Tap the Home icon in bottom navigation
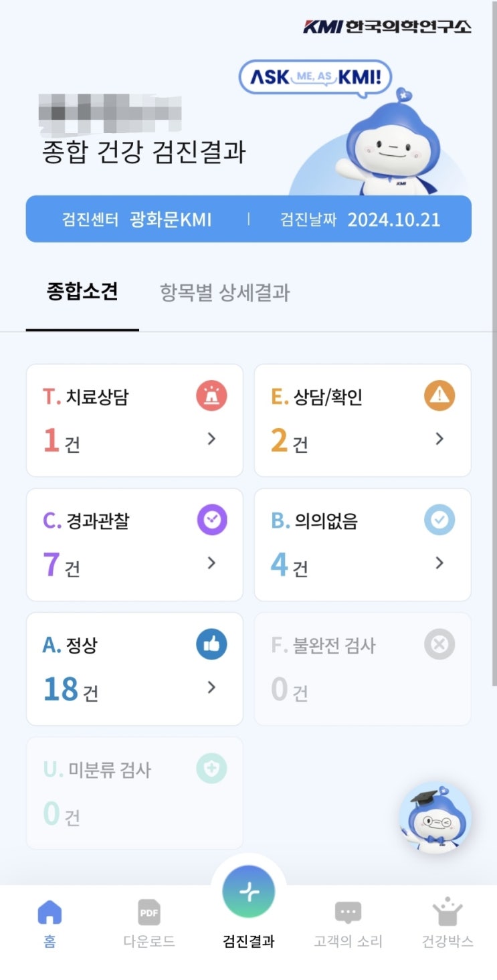Screen dimensions: 497x980 click(49, 913)
